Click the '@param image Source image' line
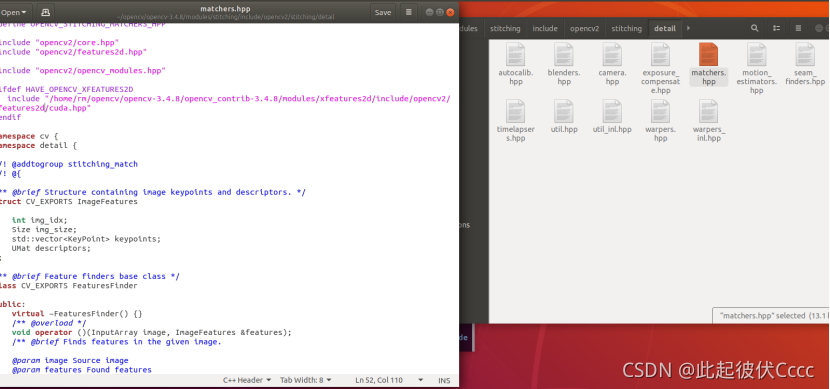Viewport: 830px width, 389px height. (70, 360)
